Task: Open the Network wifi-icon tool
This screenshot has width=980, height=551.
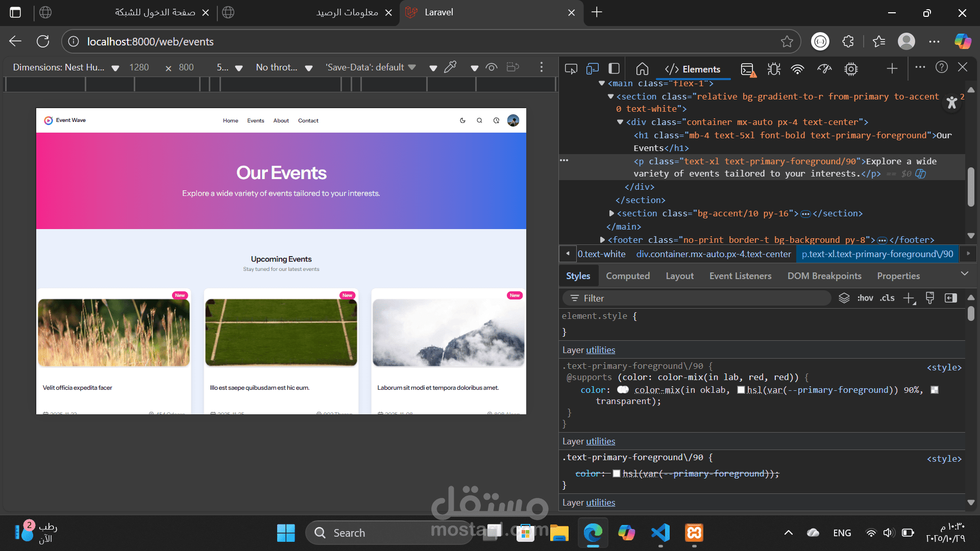Action: click(797, 69)
